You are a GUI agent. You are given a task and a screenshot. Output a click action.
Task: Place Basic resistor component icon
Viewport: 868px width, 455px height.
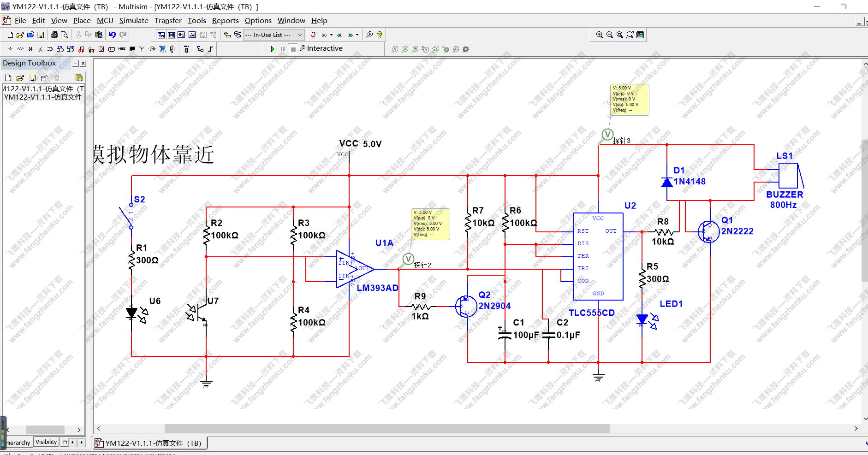point(20,49)
